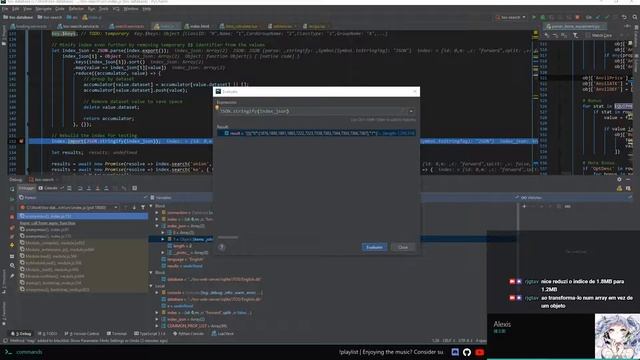Click the pin icon in the debug sidebar
Image resolution: width=640 pixels, height=360 pixels.
tap(12, 276)
